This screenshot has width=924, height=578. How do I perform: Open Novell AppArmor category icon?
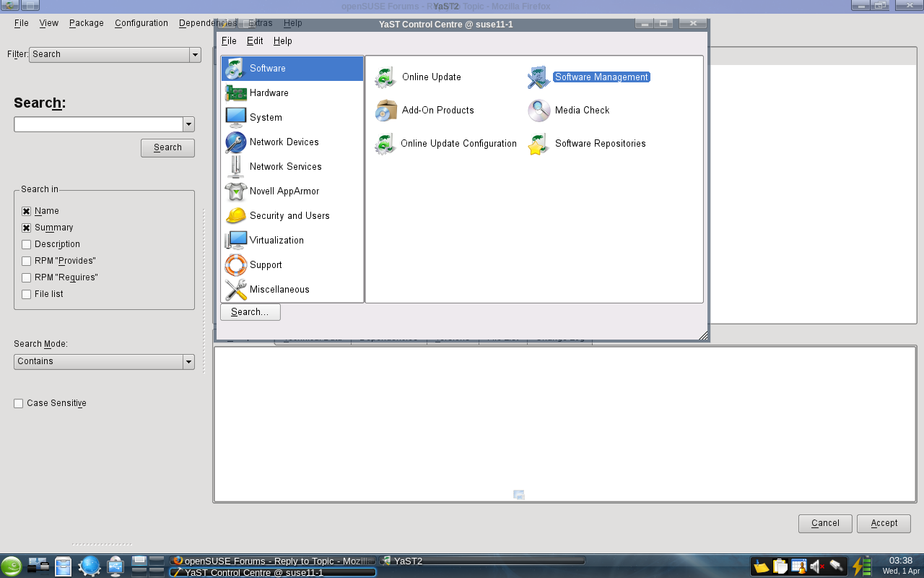click(x=235, y=191)
